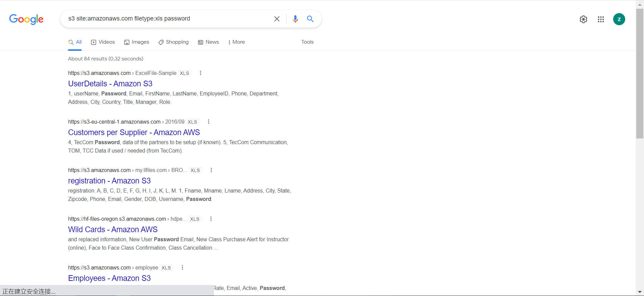Open options menu for Wild Cards result
This screenshot has width=644, height=296.
click(211, 219)
